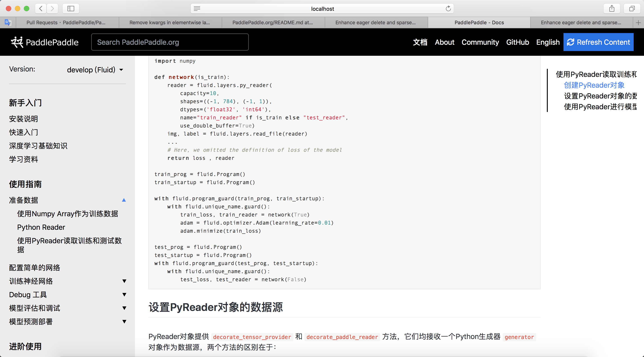Switch language to English
Image resolution: width=644 pixels, height=357 pixels.
click(x=548, y=42)
